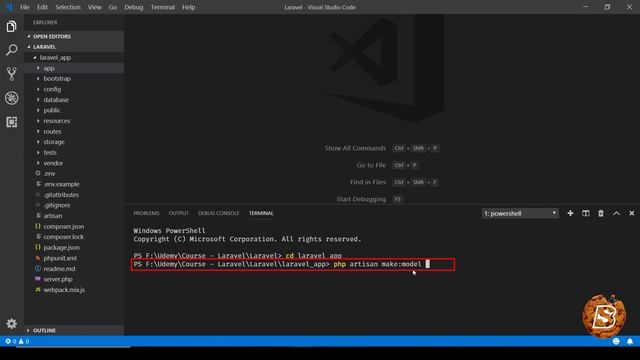Open the Manage gear menu
Screen dimensions: 640x360
click(x=11, y=324)
